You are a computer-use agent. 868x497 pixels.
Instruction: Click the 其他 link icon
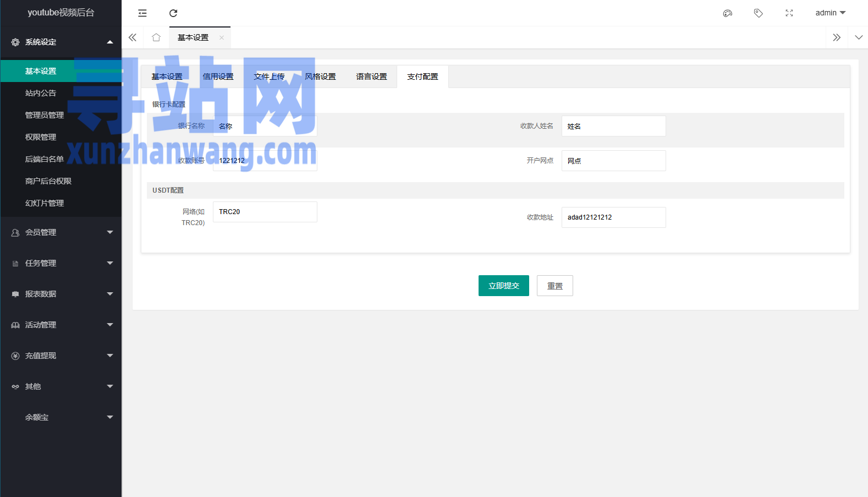[x=15, y=386]
